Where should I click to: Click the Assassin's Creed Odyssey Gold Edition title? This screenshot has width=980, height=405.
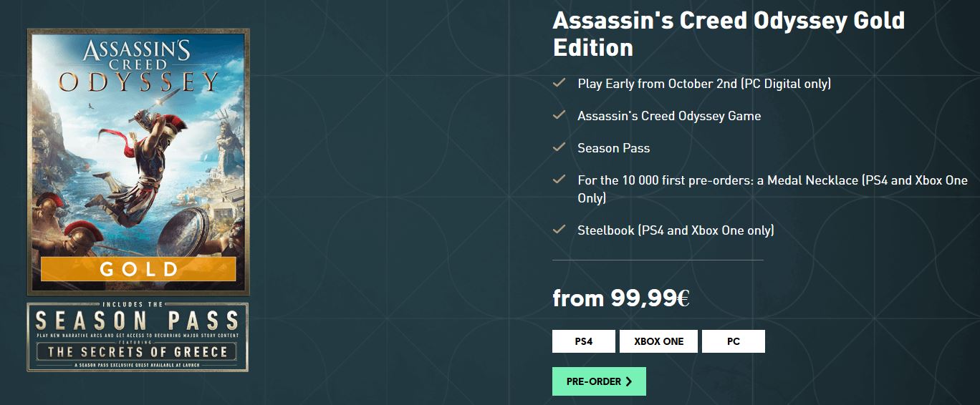tap(729, 34)
